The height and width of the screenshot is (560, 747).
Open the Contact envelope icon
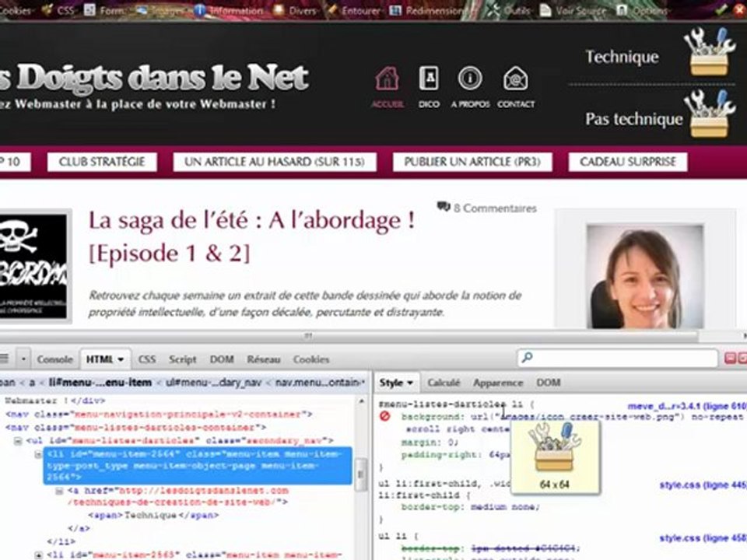point(515,79)
